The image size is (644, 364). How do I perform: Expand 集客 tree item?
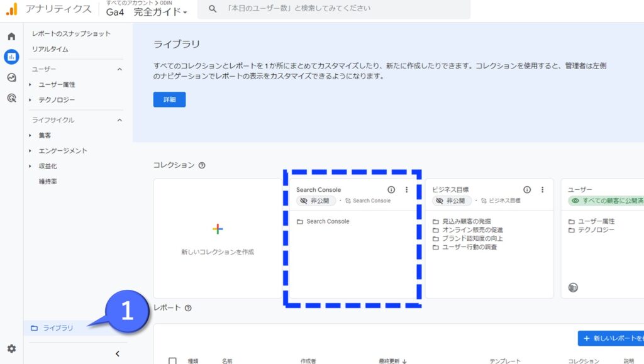point(30,135)
